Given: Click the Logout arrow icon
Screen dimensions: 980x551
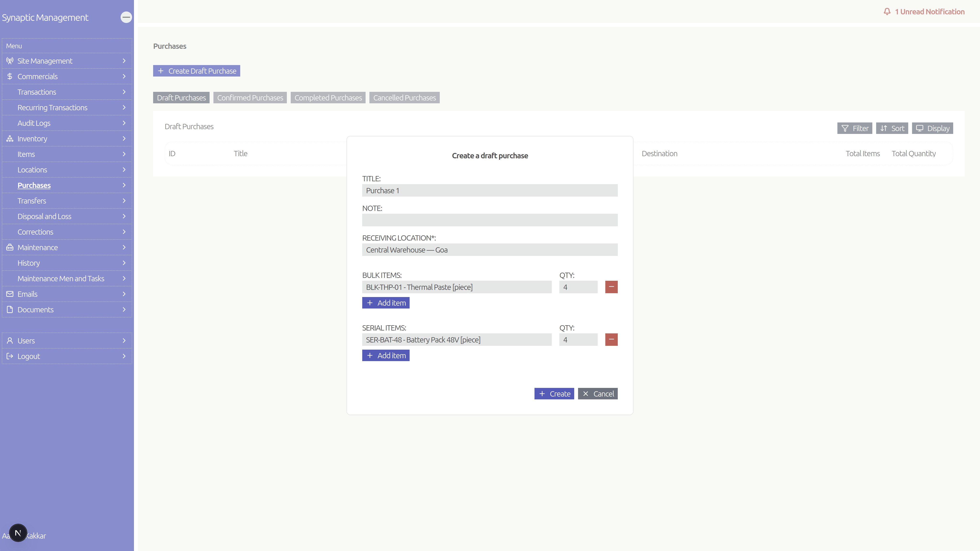Looking at the screenshot, I should point(10,356).
